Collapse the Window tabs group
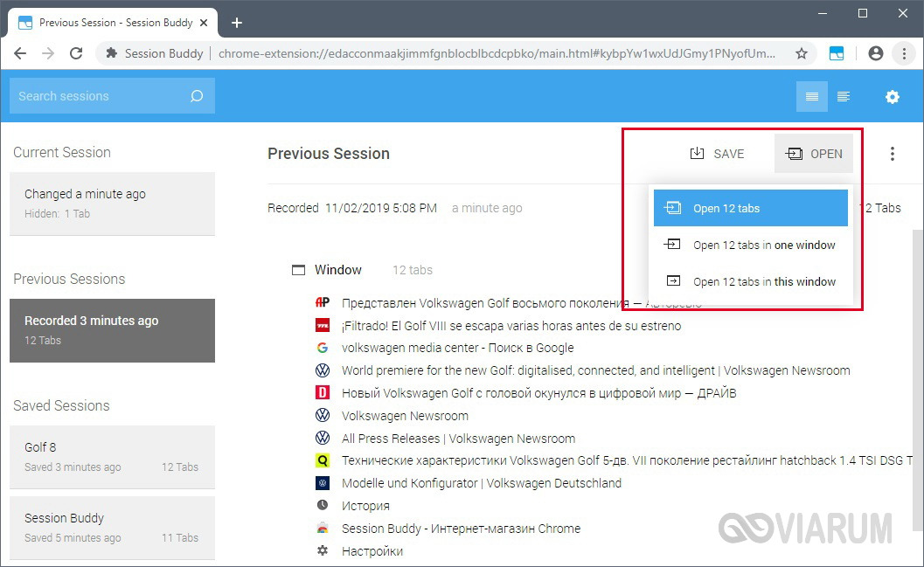The height and width of the screenshot is (567, 924). click(x=299, y=270)
